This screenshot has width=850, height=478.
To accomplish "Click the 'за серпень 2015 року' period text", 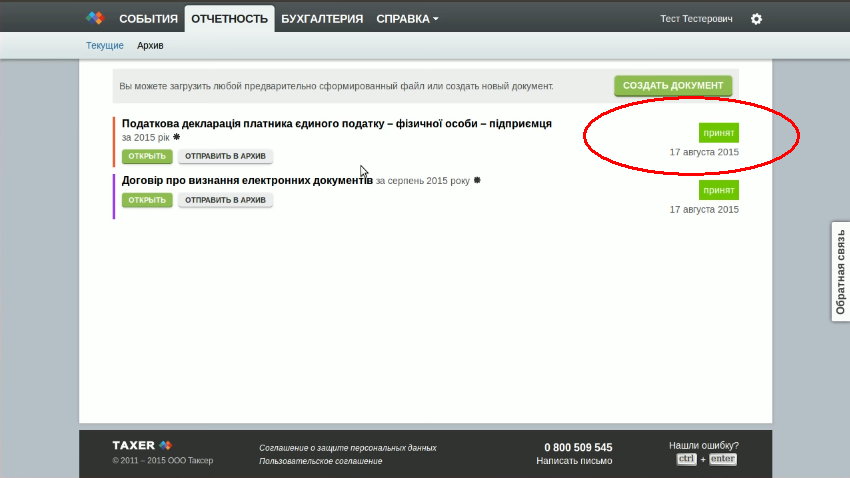I will click(x=423, y=180).
